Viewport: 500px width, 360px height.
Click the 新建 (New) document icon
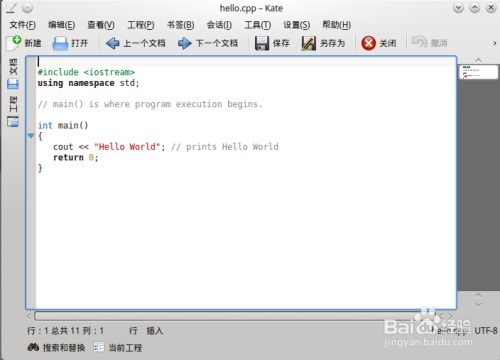(14, 43)
